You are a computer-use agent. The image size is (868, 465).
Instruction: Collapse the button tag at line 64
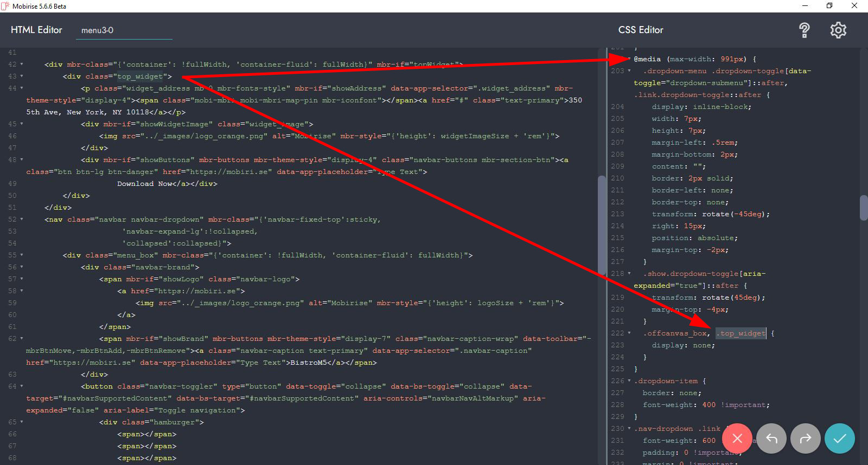pyautogui.click(x=22, y=386)
